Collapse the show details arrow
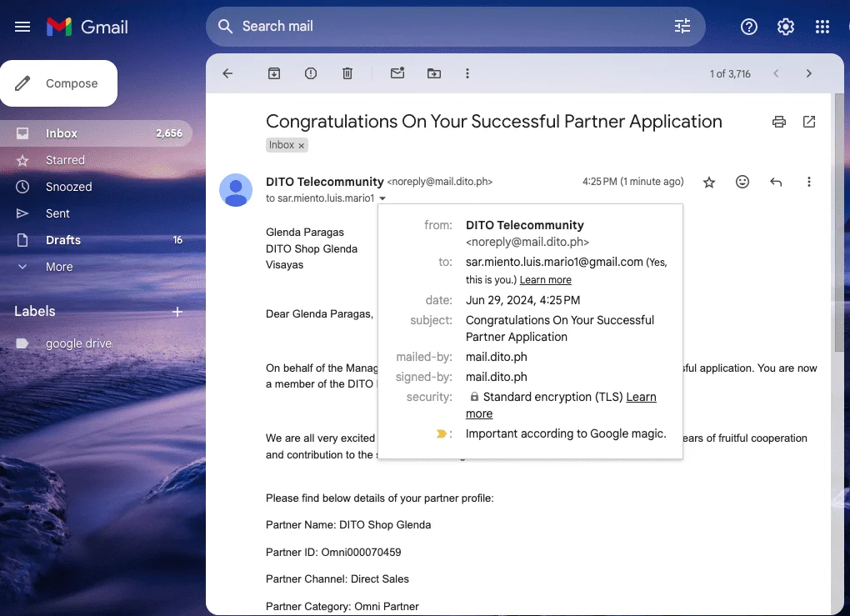 click(382, 198)
